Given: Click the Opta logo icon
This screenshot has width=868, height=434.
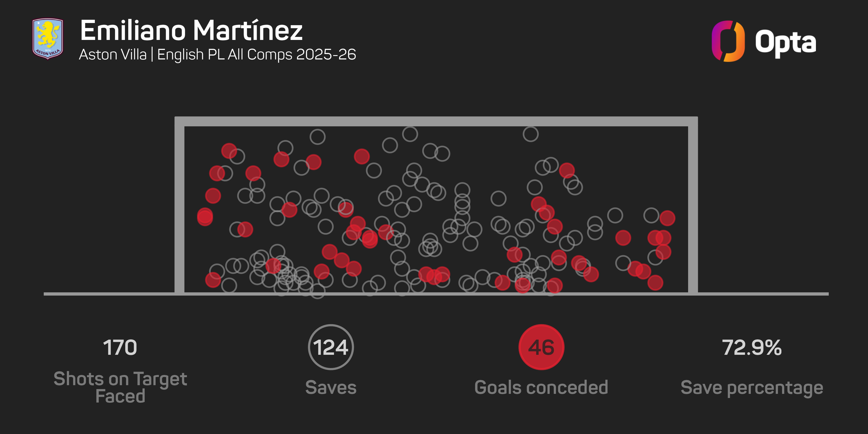Looking at the screenshot, I should coord(728,41).
